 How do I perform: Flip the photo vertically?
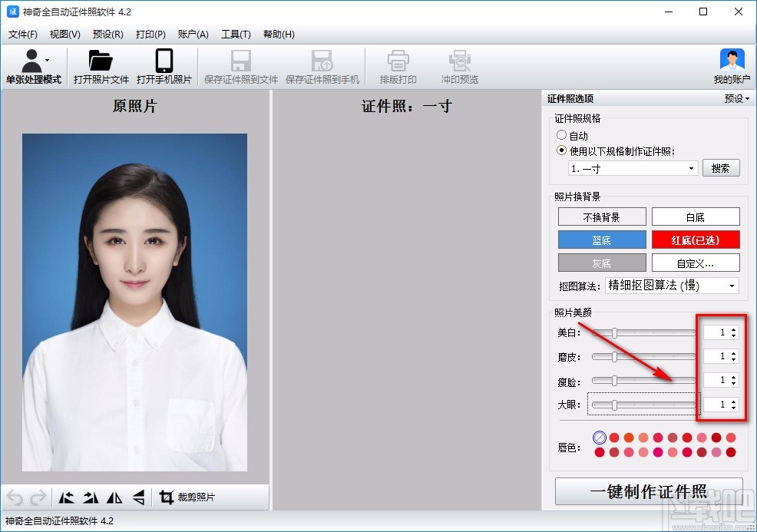click(x=138, y=497)
